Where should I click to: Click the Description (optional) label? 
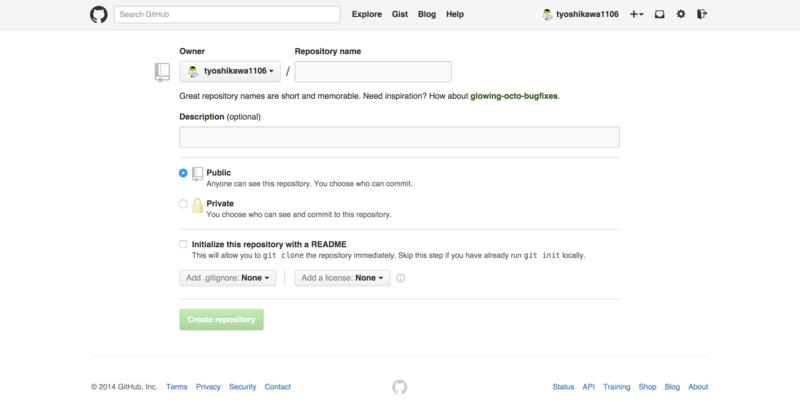pos(220,117)
